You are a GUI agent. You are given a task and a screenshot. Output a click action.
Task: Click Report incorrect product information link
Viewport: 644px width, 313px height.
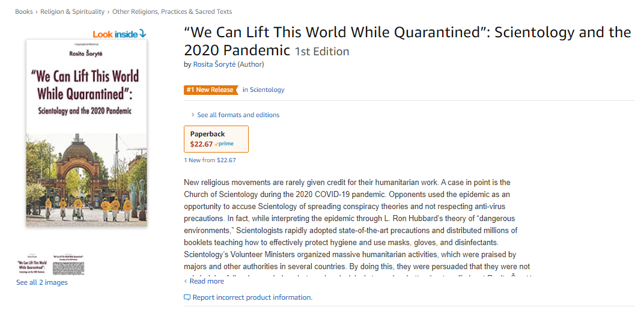coord(252,297)
